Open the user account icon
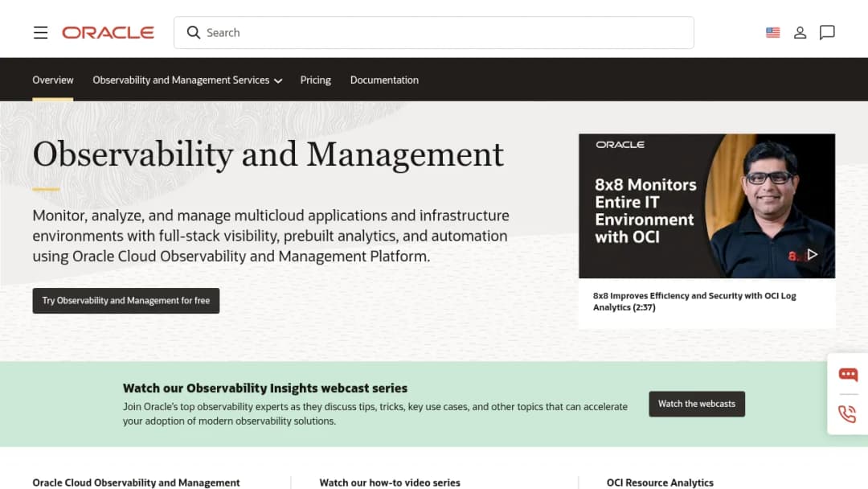This screenshot has height=489, width=868. 800,33
